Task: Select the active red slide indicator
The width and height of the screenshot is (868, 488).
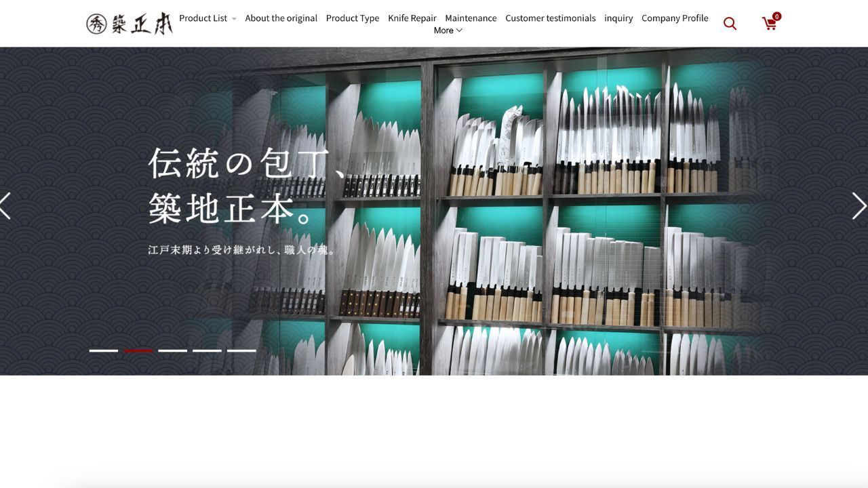Action: [x=138, y=350]
